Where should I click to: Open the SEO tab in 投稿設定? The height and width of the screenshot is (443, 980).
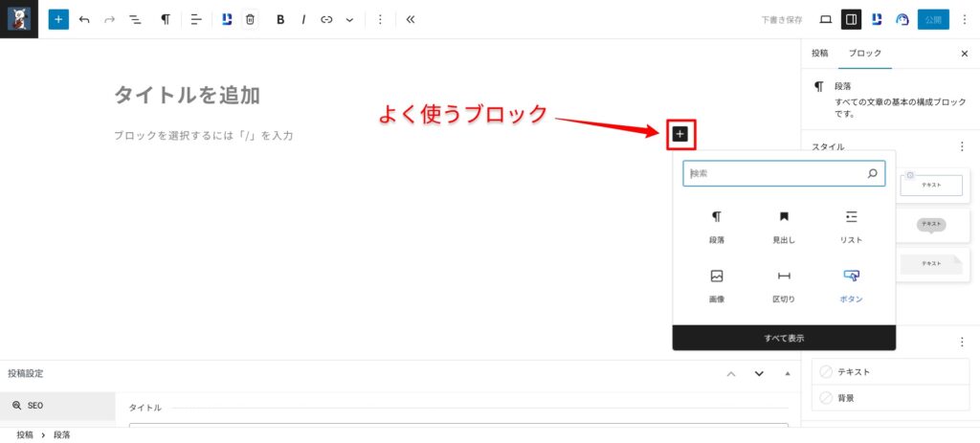click(x=57, y=406)
